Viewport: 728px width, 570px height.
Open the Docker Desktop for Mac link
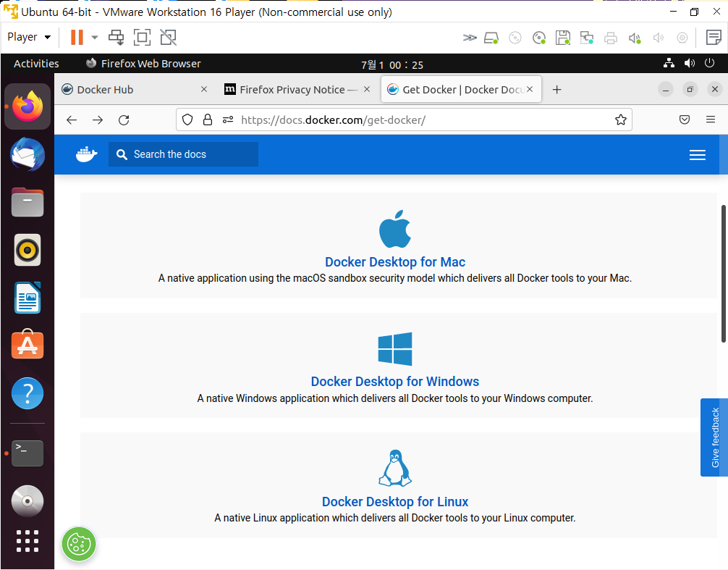coord(395,262)
